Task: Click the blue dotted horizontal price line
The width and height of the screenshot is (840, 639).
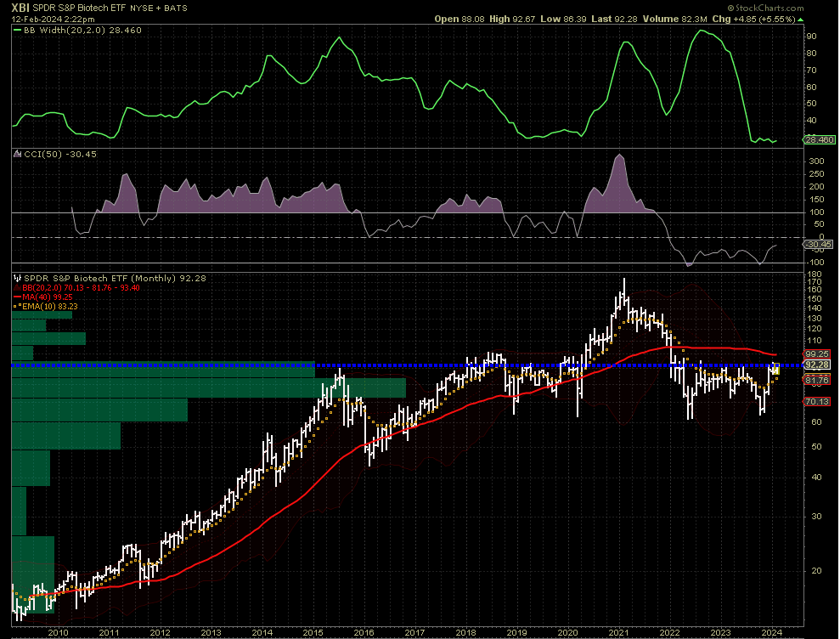Action: 407,365
